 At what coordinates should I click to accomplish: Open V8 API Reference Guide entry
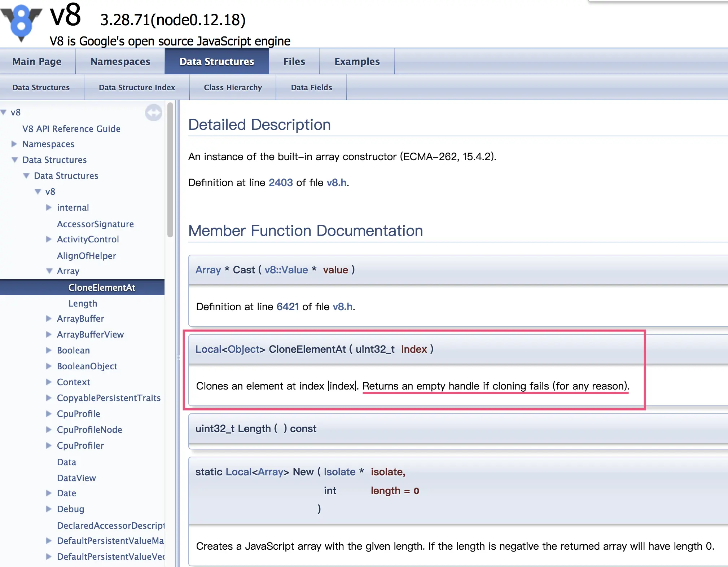point(71,129)
